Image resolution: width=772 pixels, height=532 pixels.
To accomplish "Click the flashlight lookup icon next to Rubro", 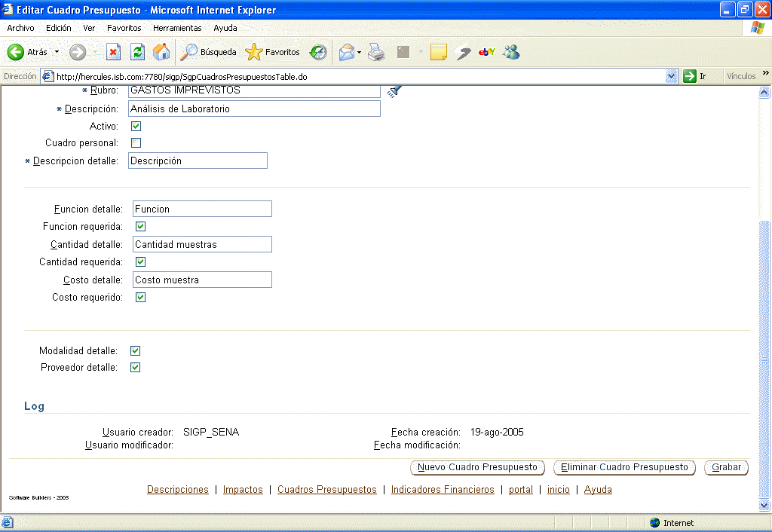I will coord(394,90).
